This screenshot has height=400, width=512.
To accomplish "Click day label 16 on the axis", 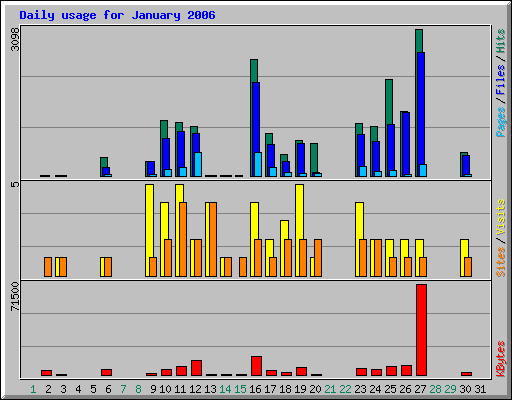I will [x=255, y=389].
